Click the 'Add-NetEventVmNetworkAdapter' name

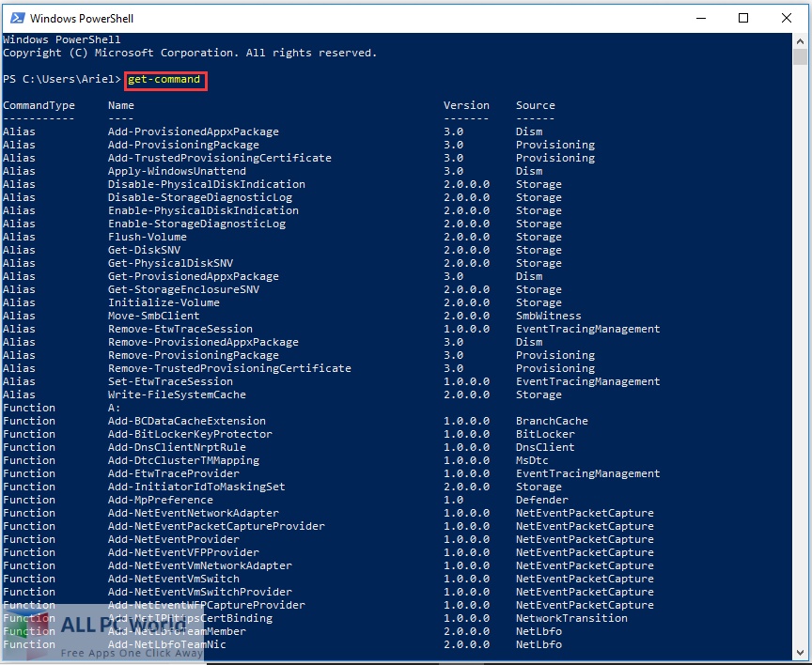(x=200, y=566)
